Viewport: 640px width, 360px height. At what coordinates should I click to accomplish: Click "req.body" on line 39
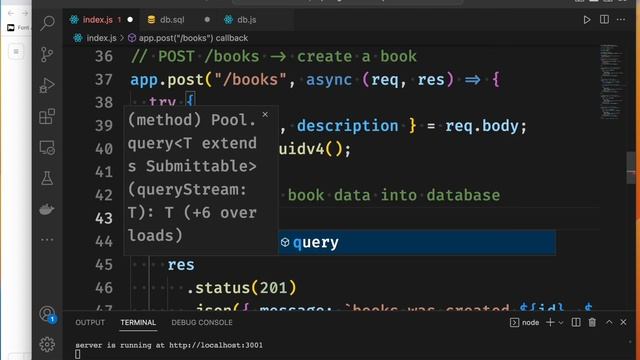click(482, 126)
